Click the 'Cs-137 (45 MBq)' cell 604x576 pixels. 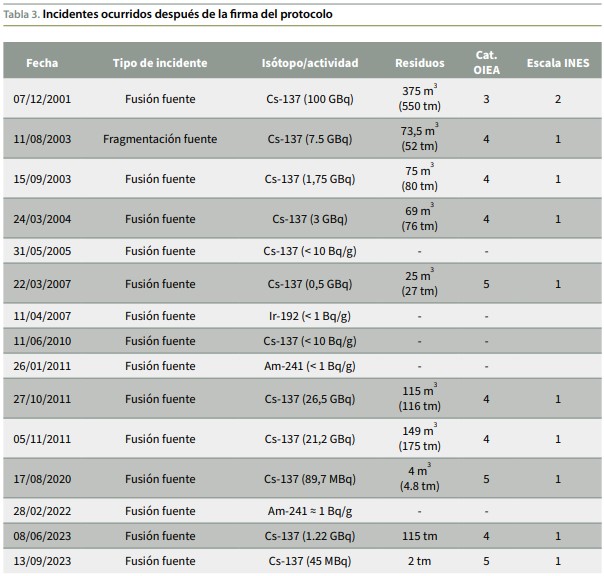[x=309, y=561]
